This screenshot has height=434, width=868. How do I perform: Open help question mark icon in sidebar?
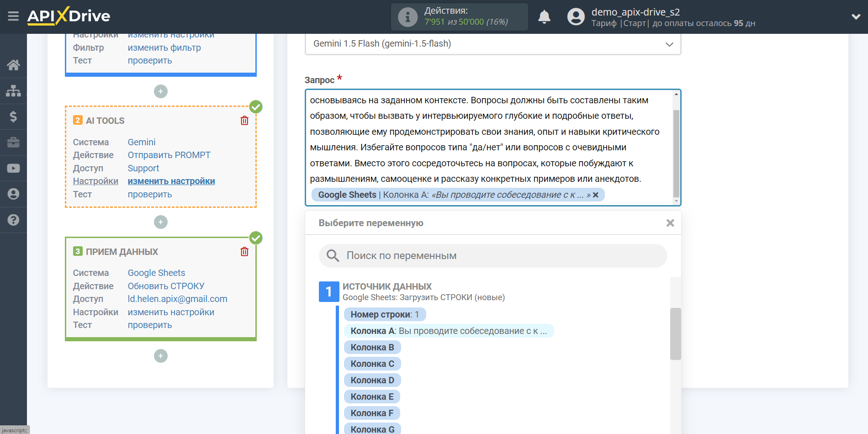tap(13, 220)
